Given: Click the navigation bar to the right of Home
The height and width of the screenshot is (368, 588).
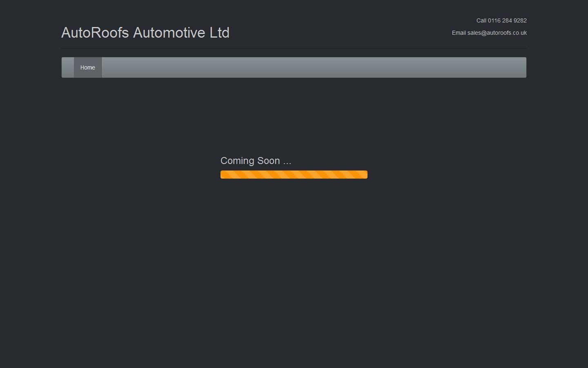Looking at the screenshot, I should (314, 67).
